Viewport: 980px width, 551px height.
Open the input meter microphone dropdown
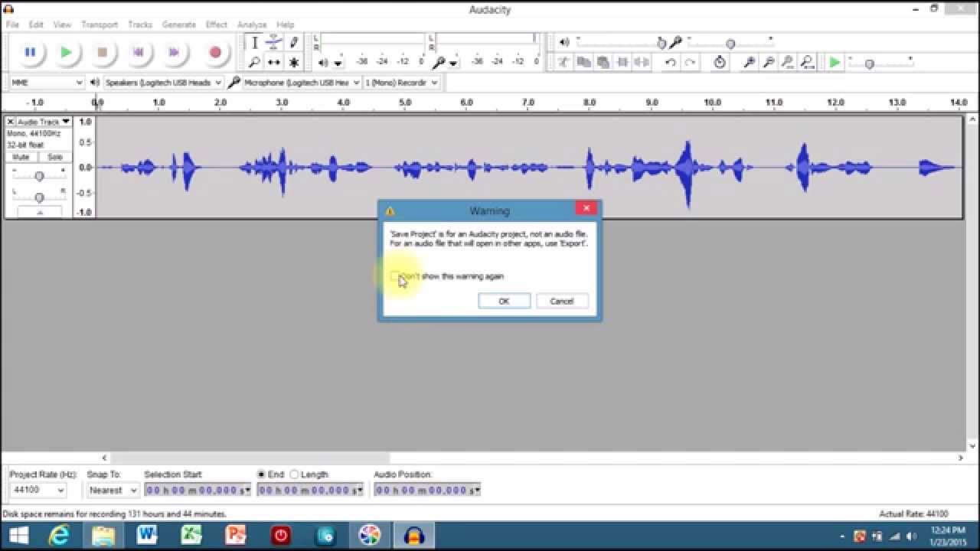[454, 64]
